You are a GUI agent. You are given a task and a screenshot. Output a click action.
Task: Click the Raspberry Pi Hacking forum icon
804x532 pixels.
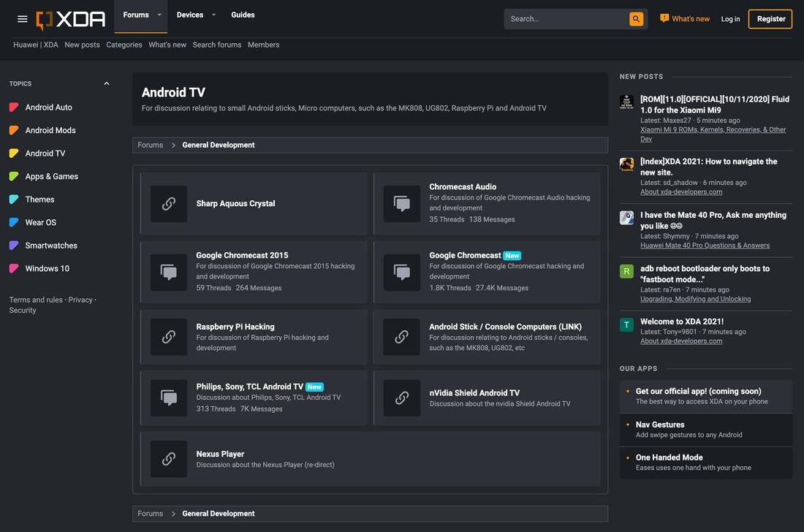[168, 337]
